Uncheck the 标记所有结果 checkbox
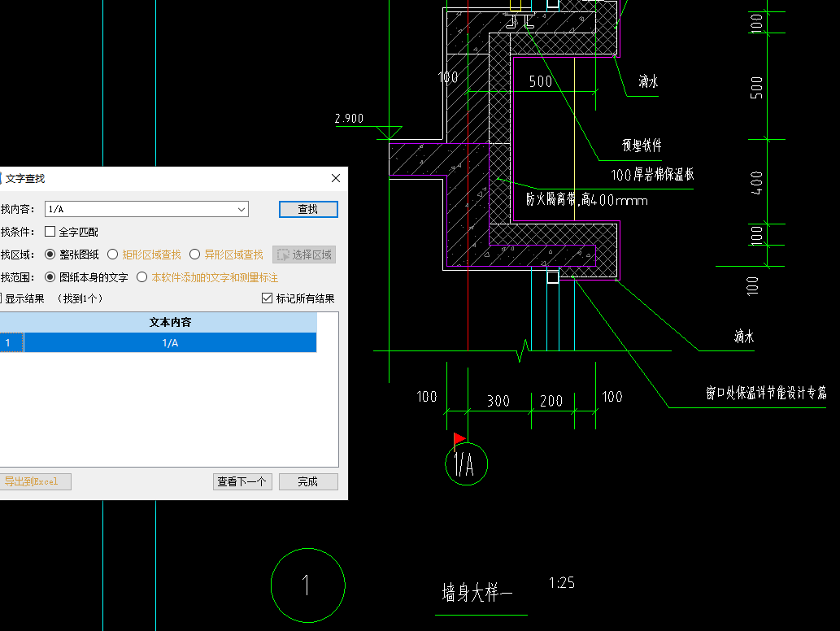This screenshot has width=840, height=631. (x=267, y=298)
